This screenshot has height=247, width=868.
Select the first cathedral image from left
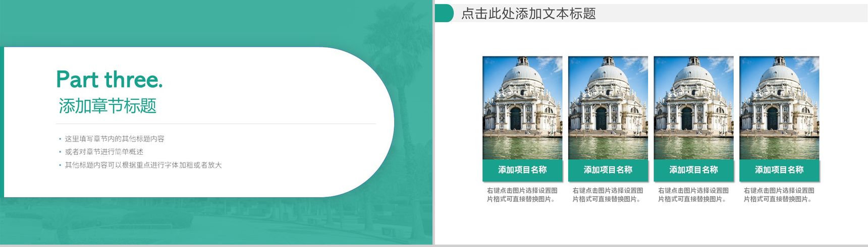pyautogui.click(x=522, y=108)
